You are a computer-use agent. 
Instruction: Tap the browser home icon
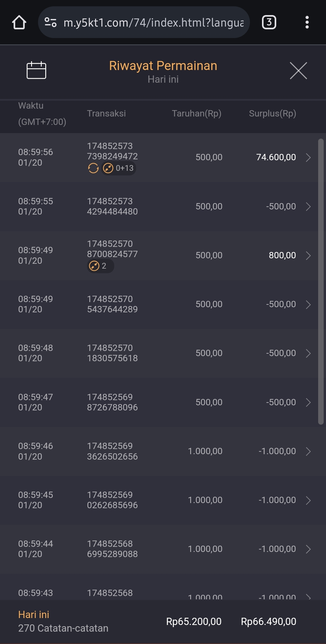point(19,22)
